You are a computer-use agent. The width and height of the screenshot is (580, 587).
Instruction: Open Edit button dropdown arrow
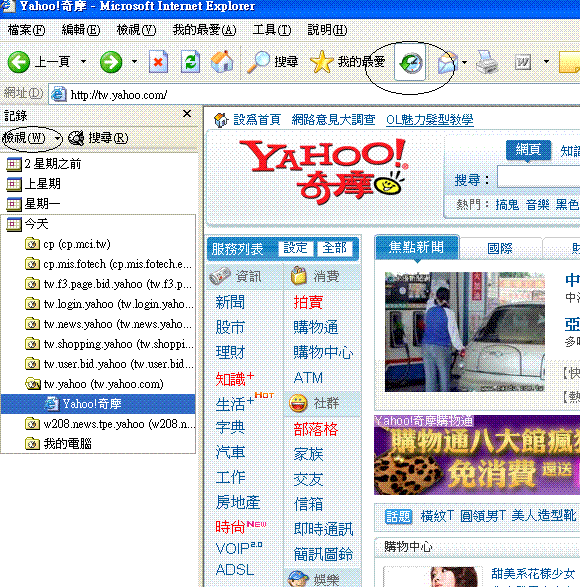546,62
